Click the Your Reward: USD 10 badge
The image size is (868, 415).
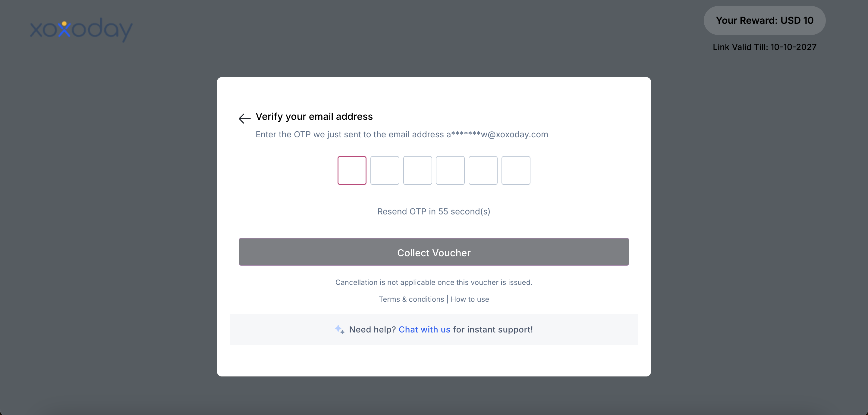[764, 20]
